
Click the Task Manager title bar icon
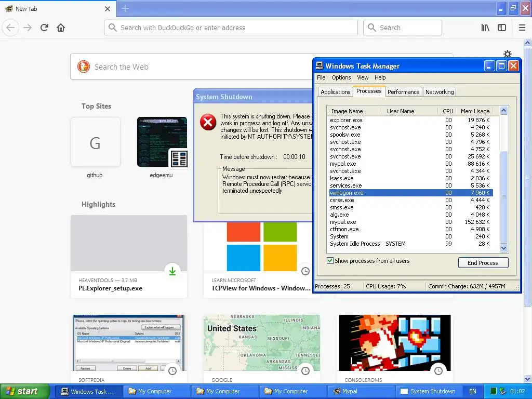(x=320, y=65)
